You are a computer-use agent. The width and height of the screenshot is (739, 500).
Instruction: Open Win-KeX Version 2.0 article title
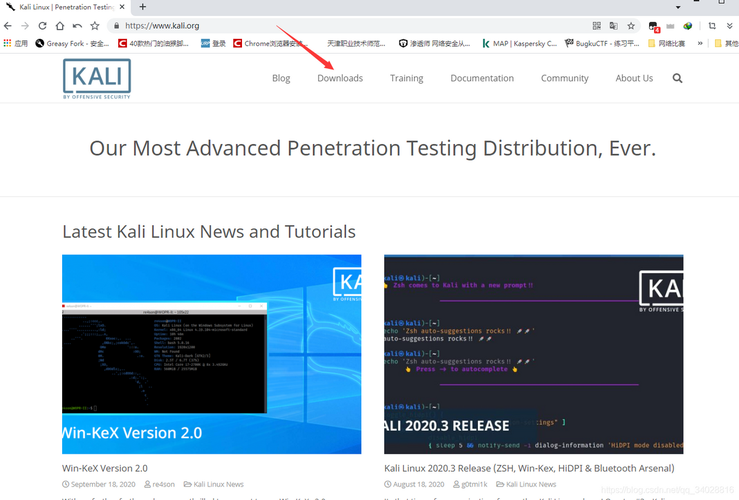coord(105,468)
